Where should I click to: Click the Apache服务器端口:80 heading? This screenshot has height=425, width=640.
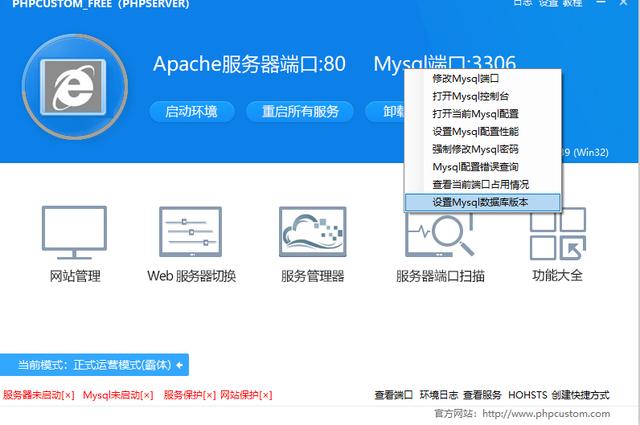pyautogui.click(x=249, y=64)
